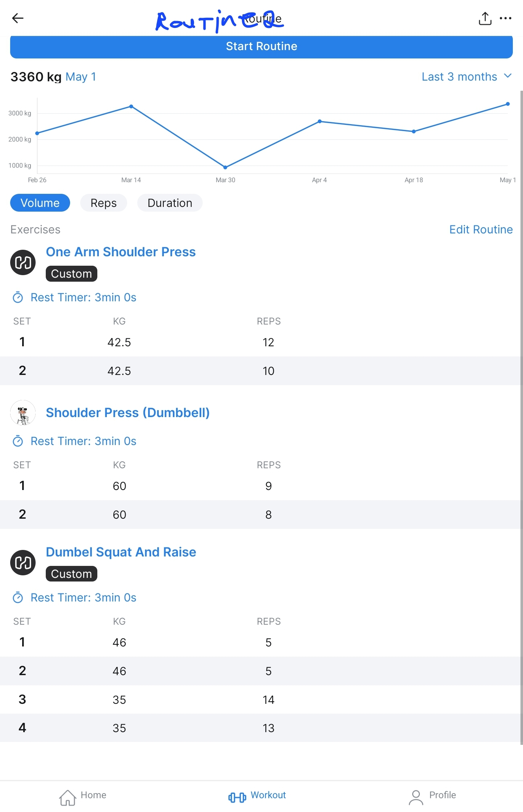Screen dimensions: 523x812
Task: Select the Volume chart filter
Action: pos(40,203)
